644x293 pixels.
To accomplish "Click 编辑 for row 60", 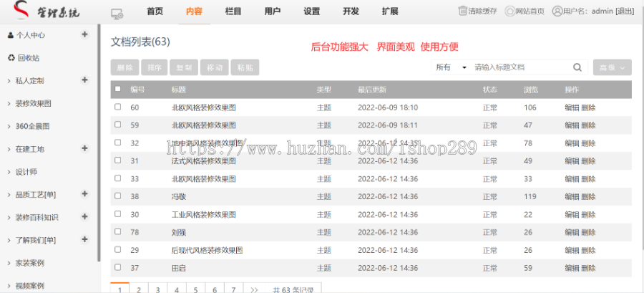I will point(572,107).
